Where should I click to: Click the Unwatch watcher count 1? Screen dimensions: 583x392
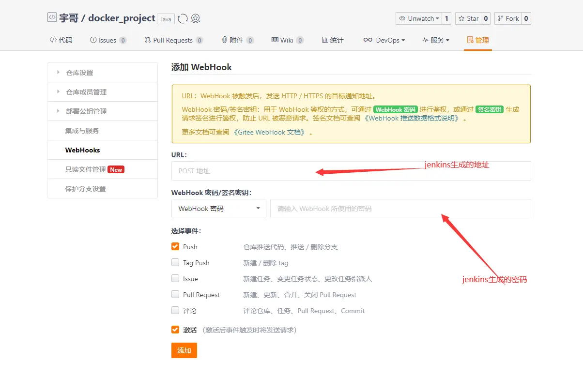(x=446, y=18)
